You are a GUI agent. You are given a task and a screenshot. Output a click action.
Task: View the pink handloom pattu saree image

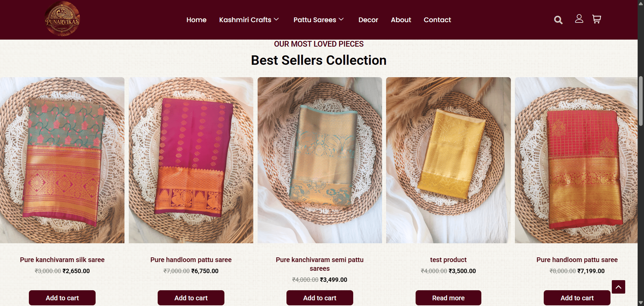[191, 160]
